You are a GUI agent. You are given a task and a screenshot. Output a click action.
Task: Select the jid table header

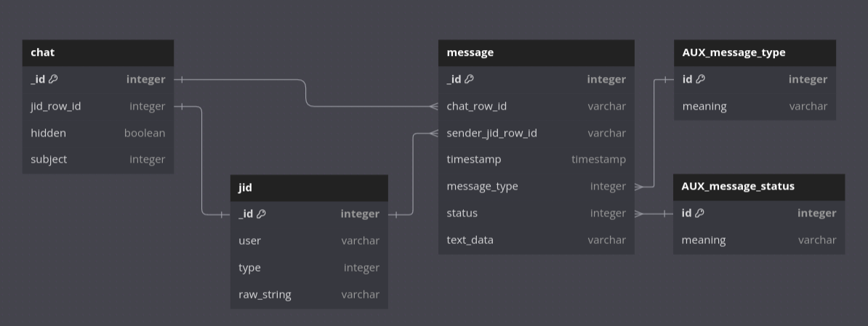(x=308, y=187)
